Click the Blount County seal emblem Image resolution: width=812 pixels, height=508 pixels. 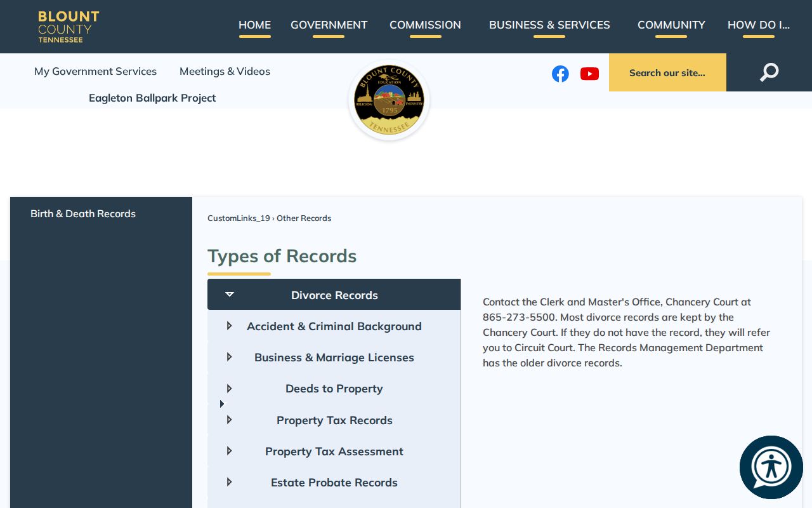[x=389, y=100]
